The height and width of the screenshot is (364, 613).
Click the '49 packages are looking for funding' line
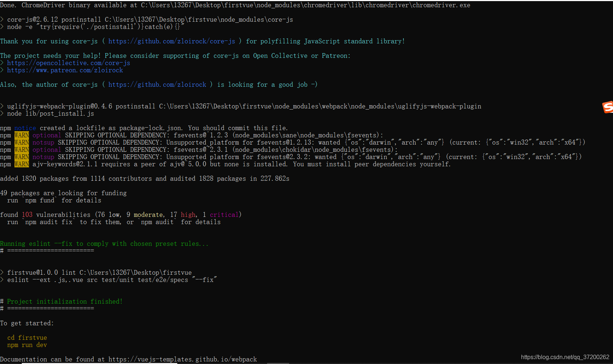(x=63, y=193)
